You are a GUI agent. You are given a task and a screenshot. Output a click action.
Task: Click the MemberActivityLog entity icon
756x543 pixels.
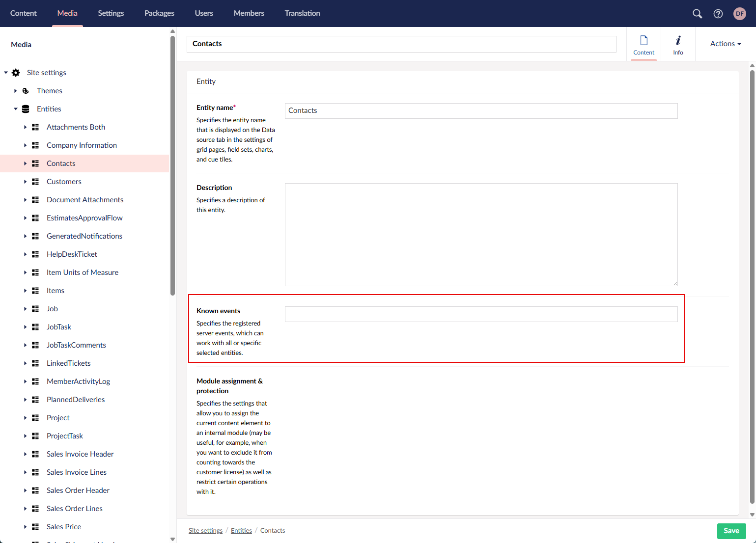pyautogui.click(x=35, y=381)
